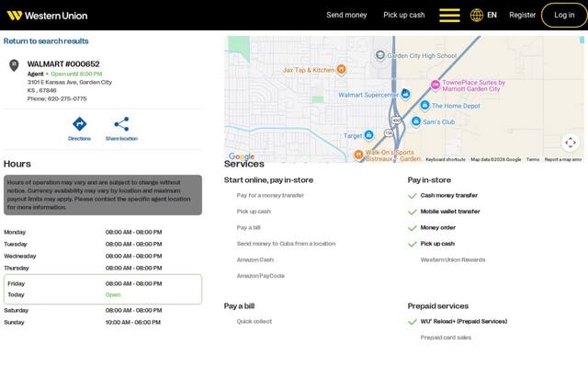588x368 pixels.
Task: Click the WU Reload+ checkmark
Action: (x=413, y=322)
